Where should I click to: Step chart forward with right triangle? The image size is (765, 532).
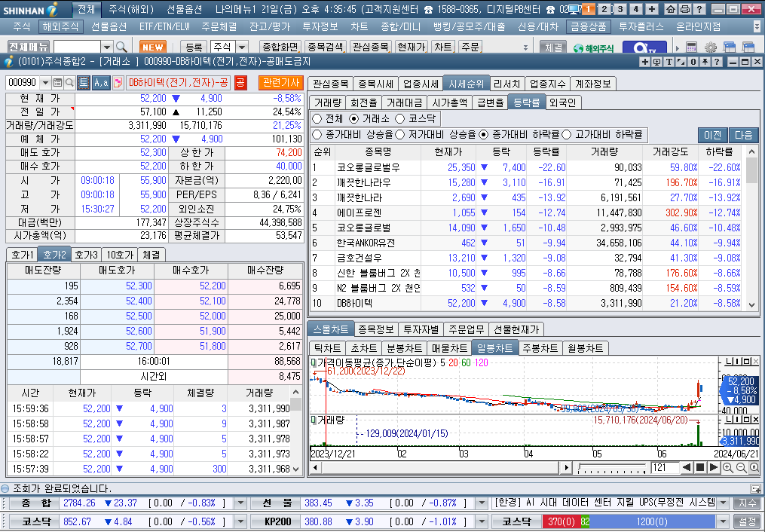(x=713, y=468)
